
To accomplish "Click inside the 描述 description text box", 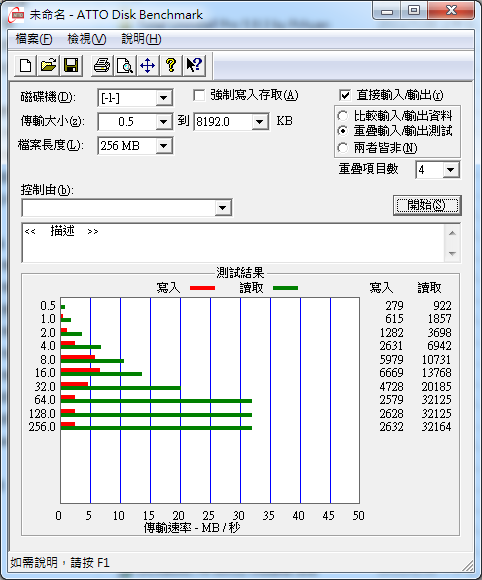I will click(x=233, y=243).
